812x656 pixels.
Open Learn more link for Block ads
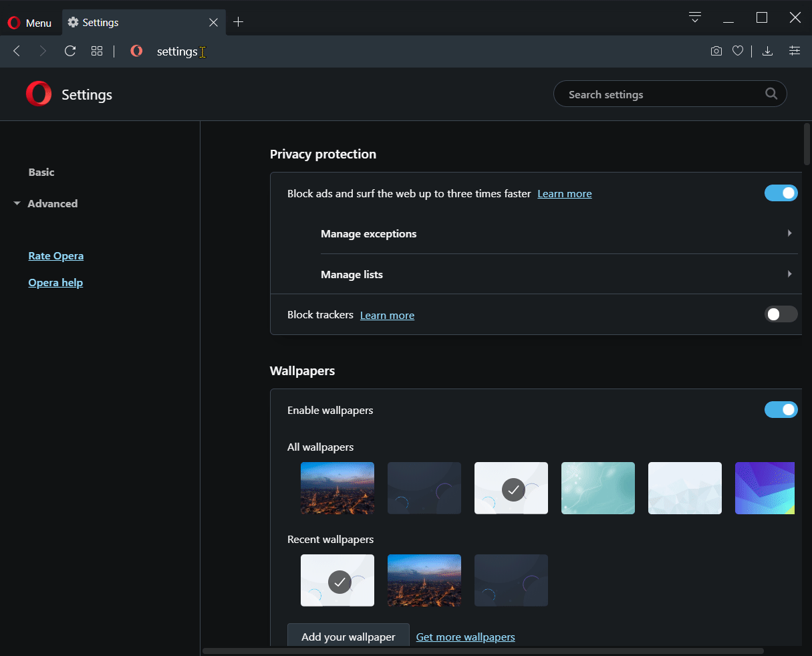click(565, 194)
